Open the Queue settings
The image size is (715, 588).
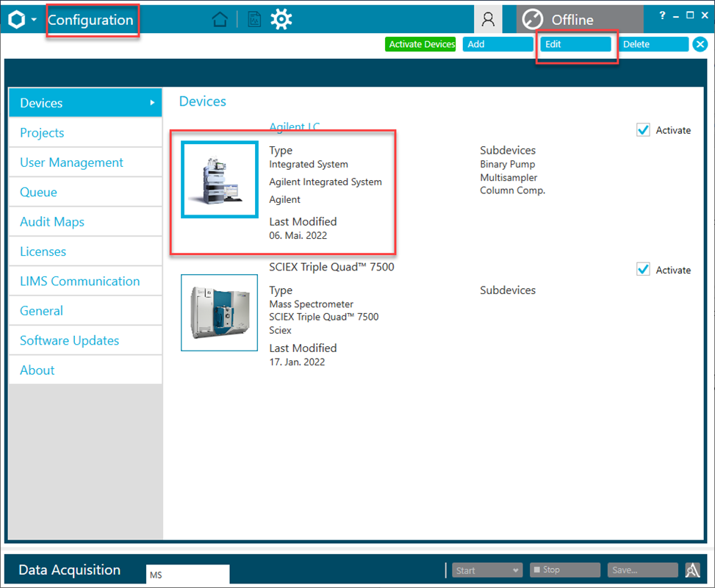85,192
